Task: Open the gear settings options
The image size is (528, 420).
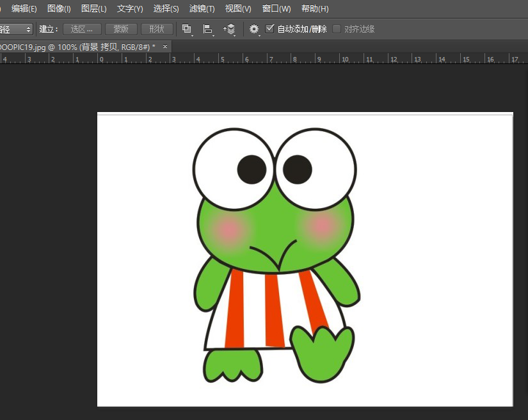Action: point(254,29)
